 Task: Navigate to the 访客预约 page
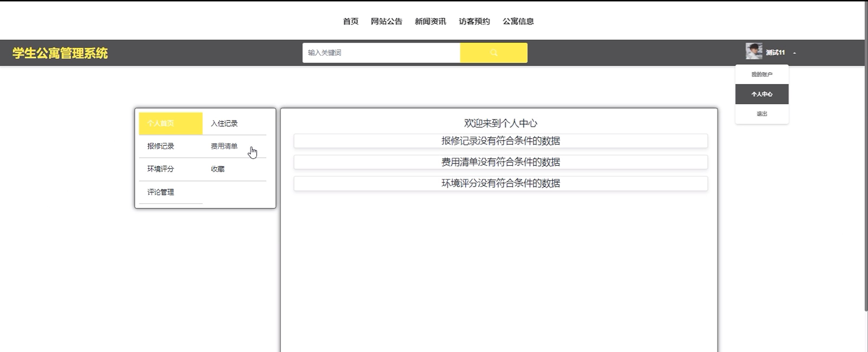point(474,21)
